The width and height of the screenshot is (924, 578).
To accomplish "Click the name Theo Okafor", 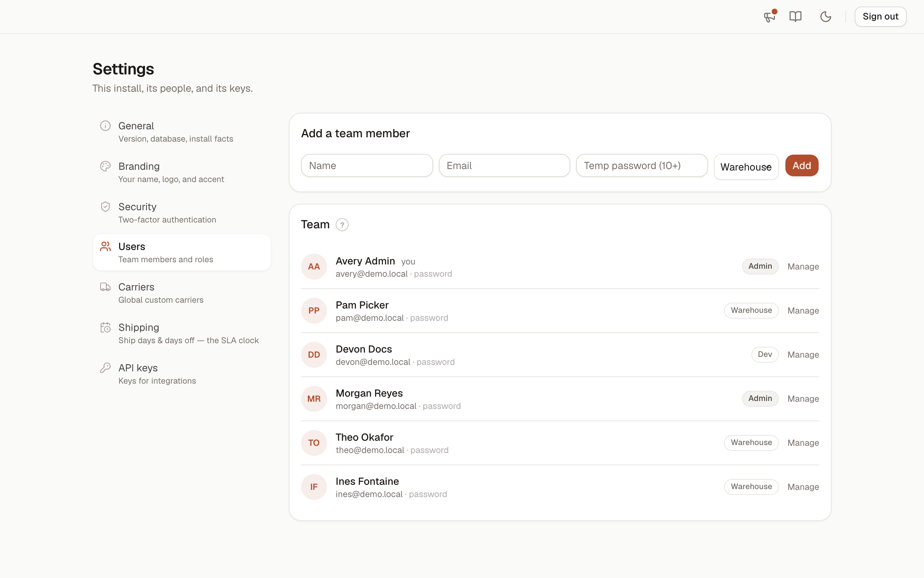I will pos(364,437).
